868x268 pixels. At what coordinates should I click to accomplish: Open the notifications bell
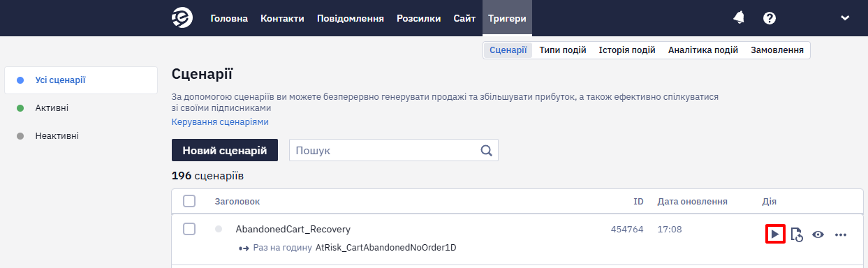tap(739, 18)
